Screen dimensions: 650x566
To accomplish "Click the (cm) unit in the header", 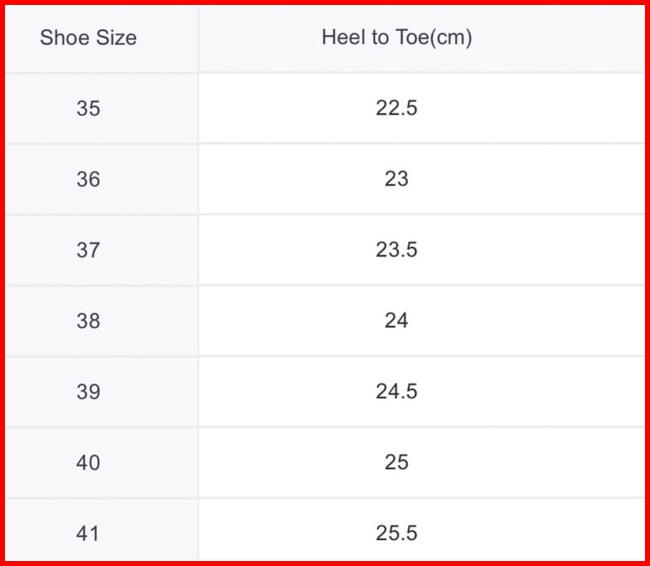I will coord(451,38).
